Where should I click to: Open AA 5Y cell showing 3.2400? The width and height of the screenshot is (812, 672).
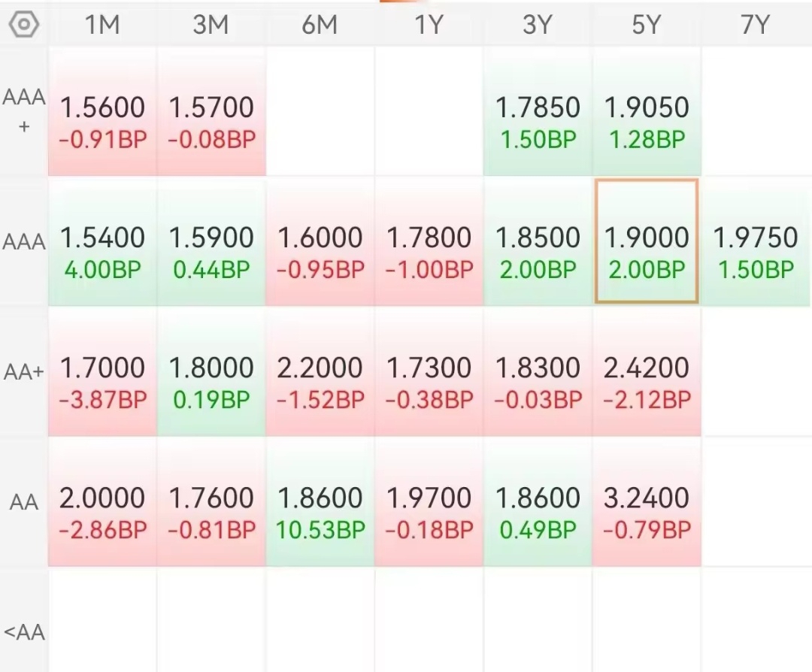[x=647, y=501]
